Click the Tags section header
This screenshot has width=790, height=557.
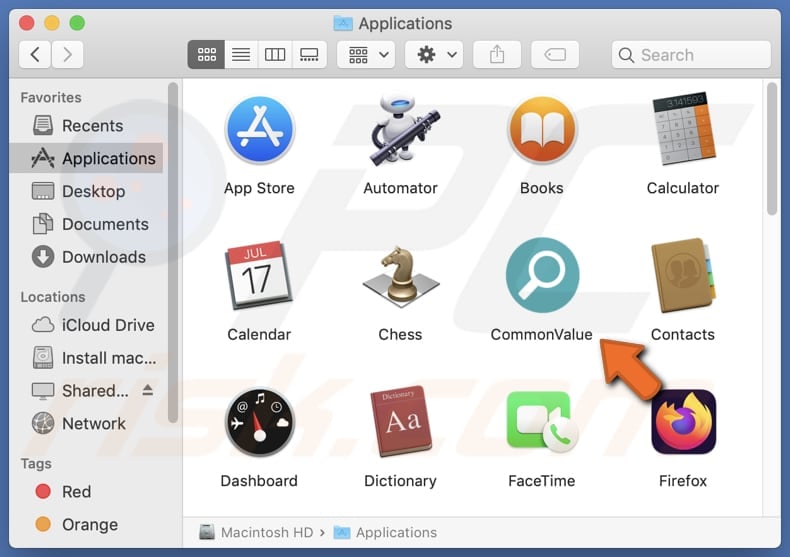(36, 463)
